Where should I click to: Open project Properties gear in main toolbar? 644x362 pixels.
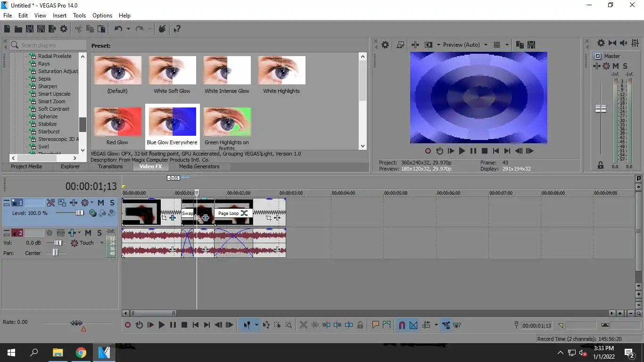64,29
